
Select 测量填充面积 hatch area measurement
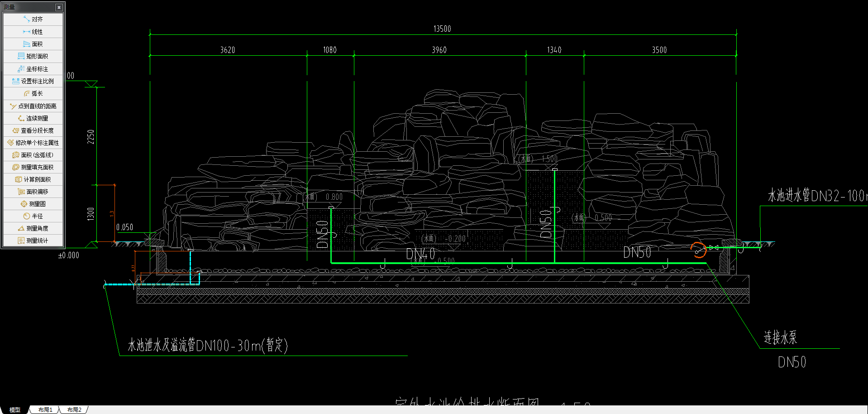[x=33, y=167]
